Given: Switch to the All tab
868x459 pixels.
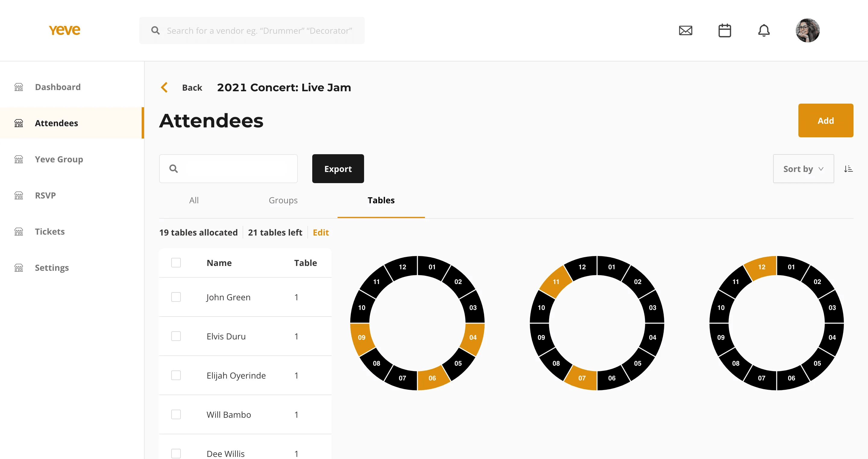Looking at the screenshot, I should point(194,200).
